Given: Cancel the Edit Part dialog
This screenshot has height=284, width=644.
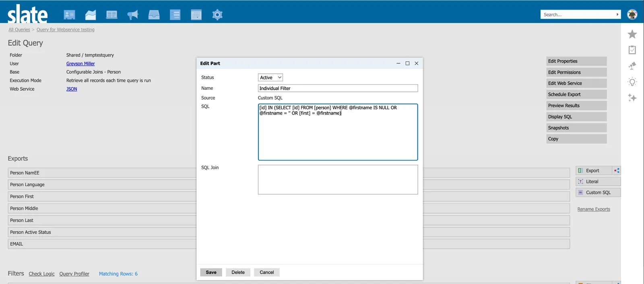Looking at the screenshot, I should [266, 272].
